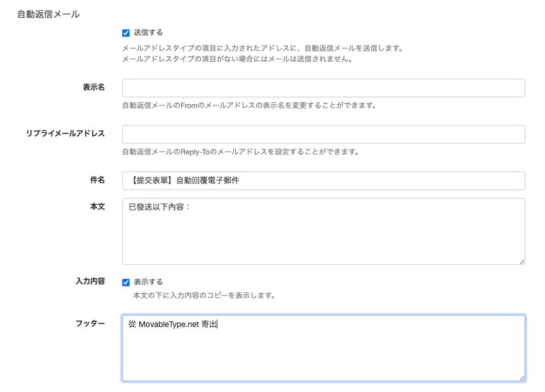Click the フッター field label
Screen dimensions: 545x392
[90, 324]
